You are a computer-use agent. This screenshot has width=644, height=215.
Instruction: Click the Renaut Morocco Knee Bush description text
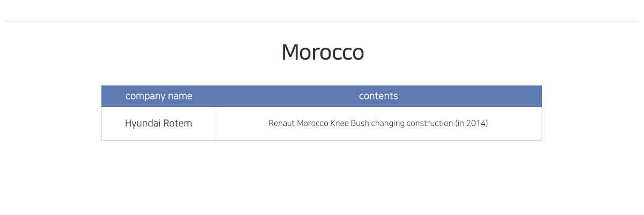tap(378, 124)
